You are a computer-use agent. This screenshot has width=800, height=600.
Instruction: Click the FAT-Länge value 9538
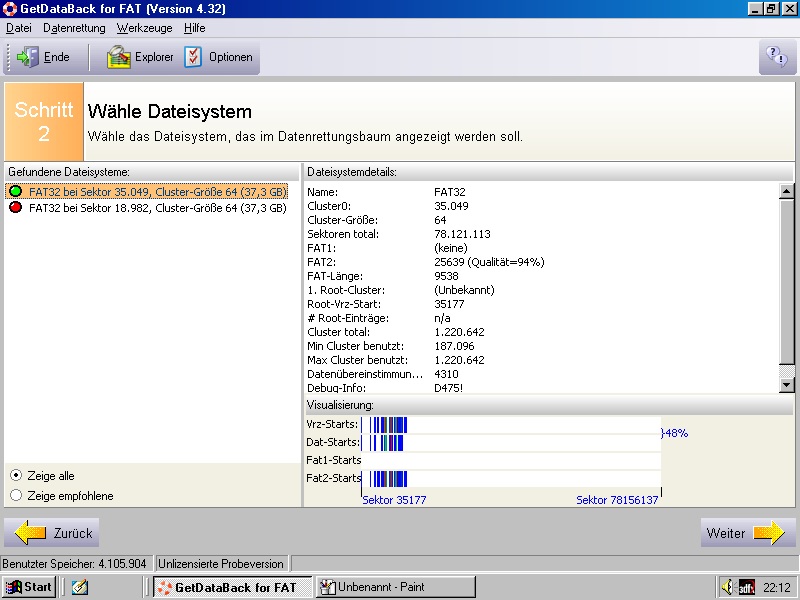(446, 276)
